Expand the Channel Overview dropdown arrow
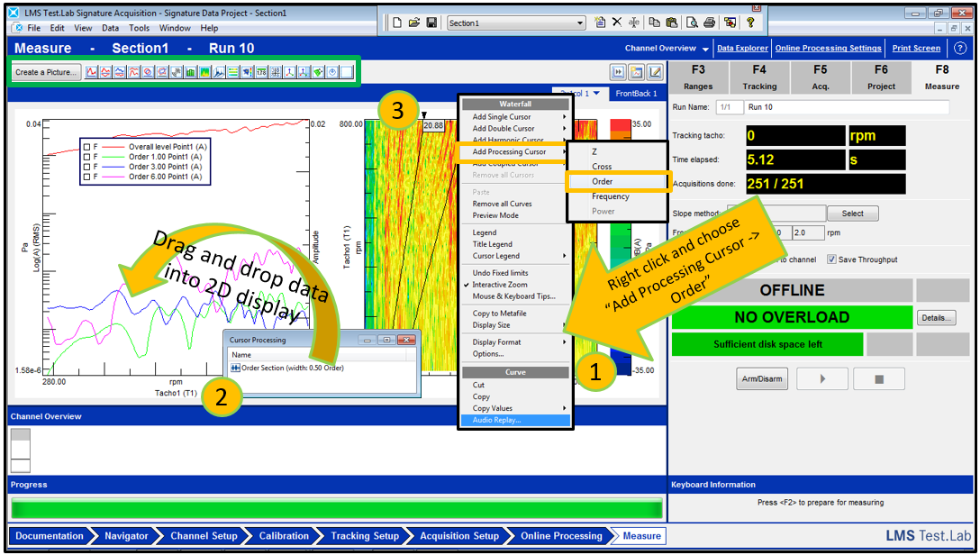Viewport: 980px width, 555px height. 704,49
